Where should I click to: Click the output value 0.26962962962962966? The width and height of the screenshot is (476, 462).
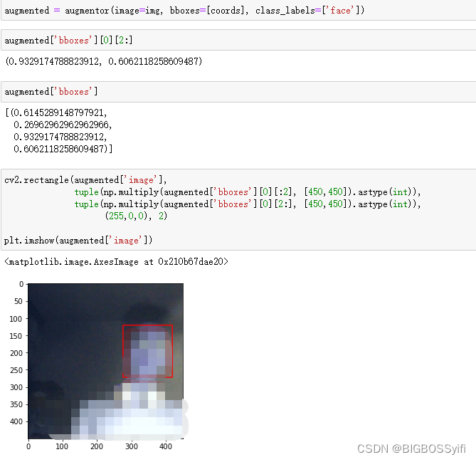tap(63, 125)
